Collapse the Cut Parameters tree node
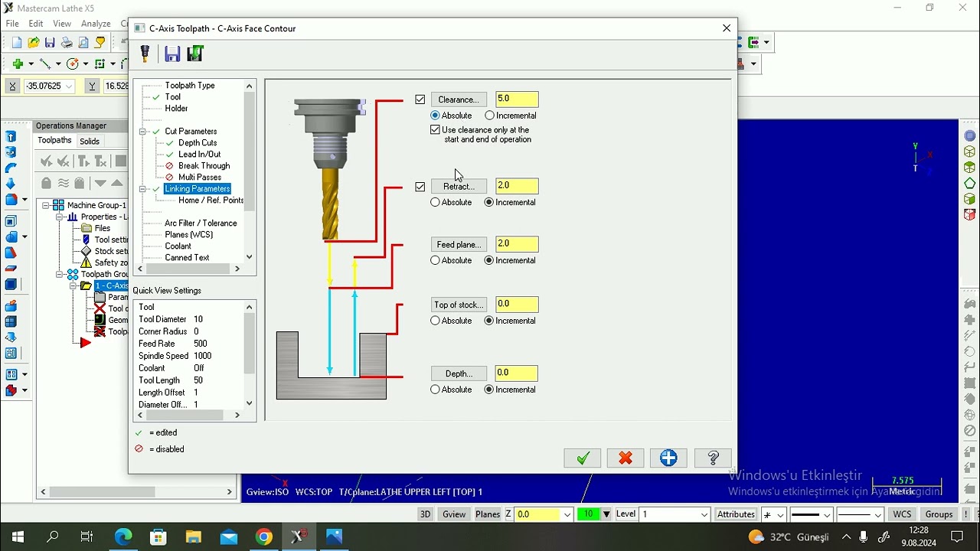 (142, 132)
